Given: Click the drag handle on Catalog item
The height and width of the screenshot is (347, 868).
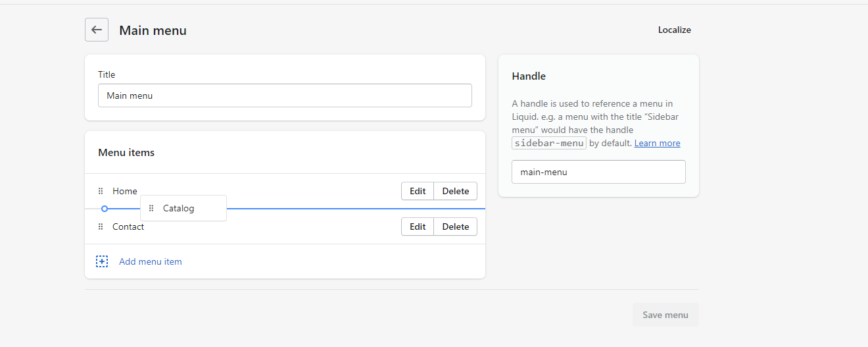Looking at the screenshot, I should (151, 208).
